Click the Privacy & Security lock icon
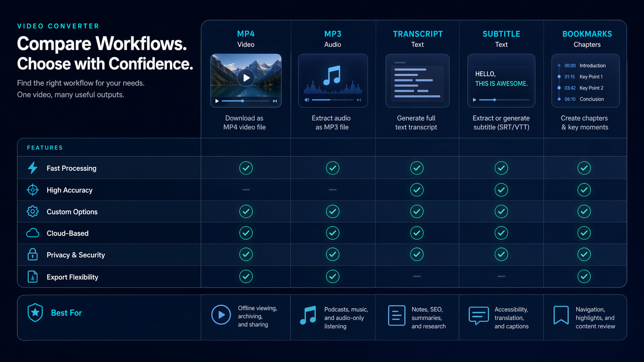644x362 pixels. 33,255
